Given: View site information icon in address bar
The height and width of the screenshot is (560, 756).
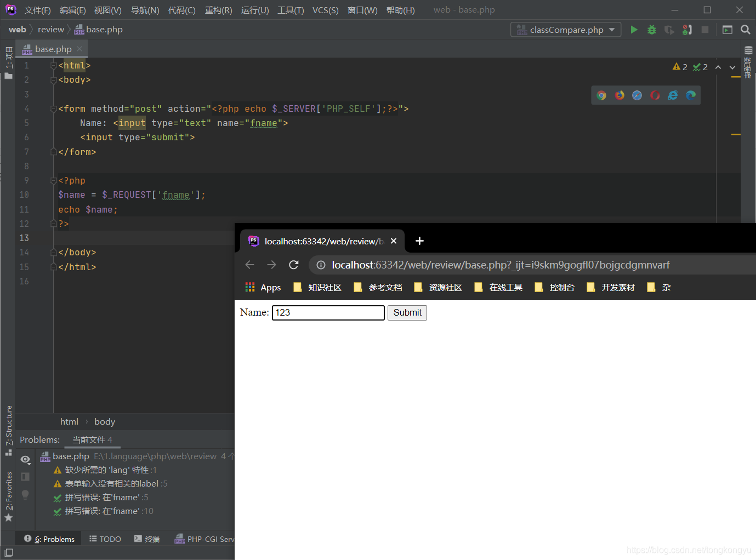Looking at the screenshot, I should pos(321,265).
